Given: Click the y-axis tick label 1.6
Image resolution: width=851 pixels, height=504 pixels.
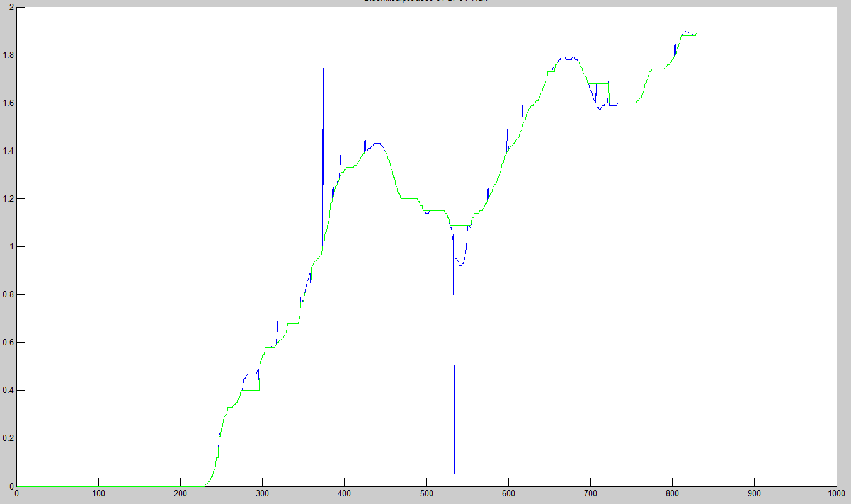Looking at the screenshot, I should pos(8,103).
